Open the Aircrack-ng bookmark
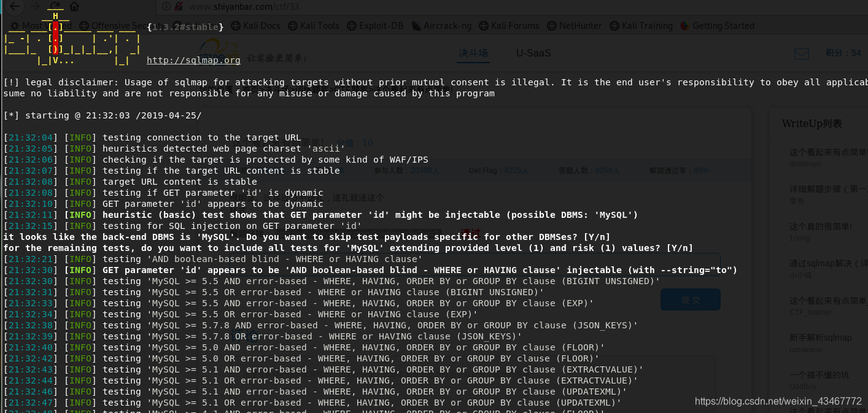 point(441,26)
